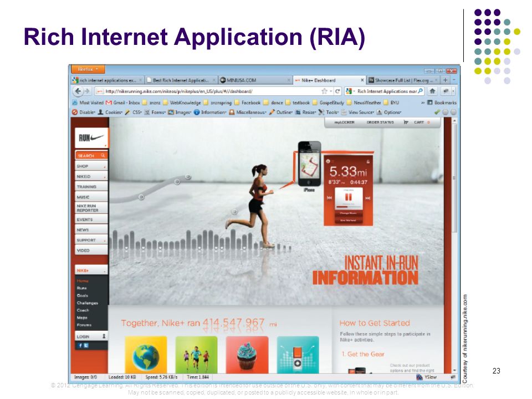This screenshot has width=532, height=399.
Task: Switch to the 'Showcase Full List | Flex.org' tab
Action: point(403,80)
